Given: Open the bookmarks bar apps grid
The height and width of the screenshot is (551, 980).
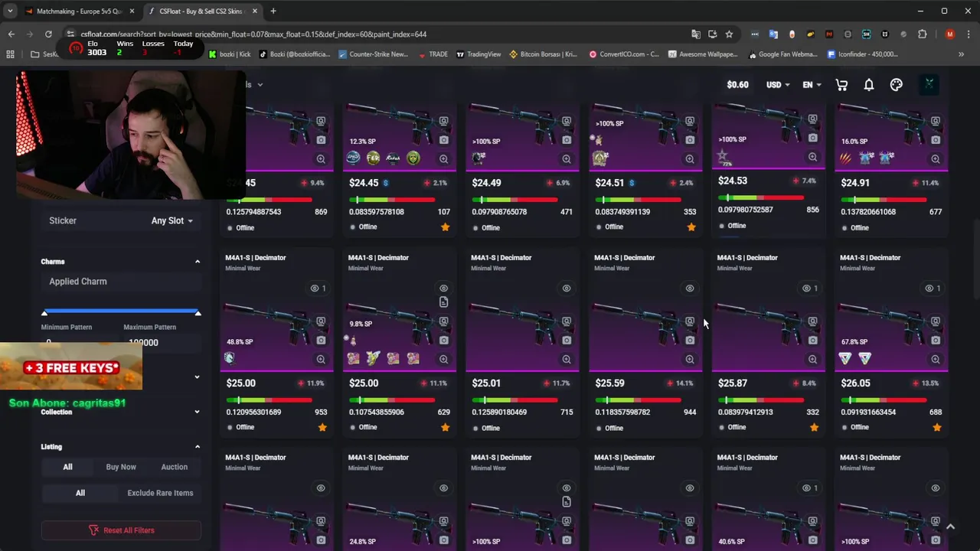Looking at the screenshot, I should tap(11, 54).
